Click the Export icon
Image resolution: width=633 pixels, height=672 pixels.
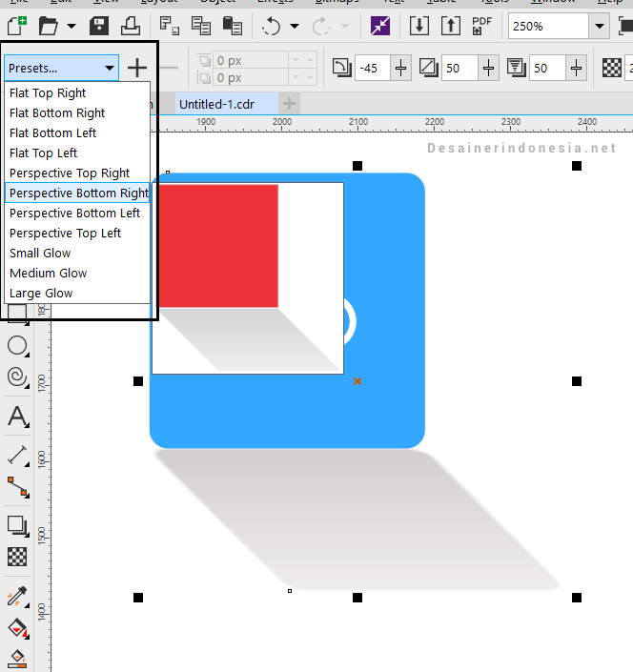pos(451,26)
